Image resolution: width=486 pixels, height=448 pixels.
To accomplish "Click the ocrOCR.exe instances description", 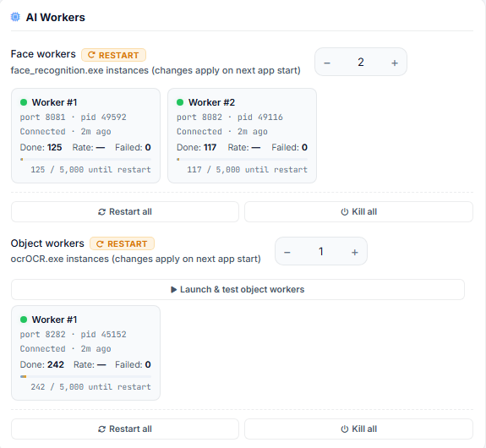I will 136,259.
